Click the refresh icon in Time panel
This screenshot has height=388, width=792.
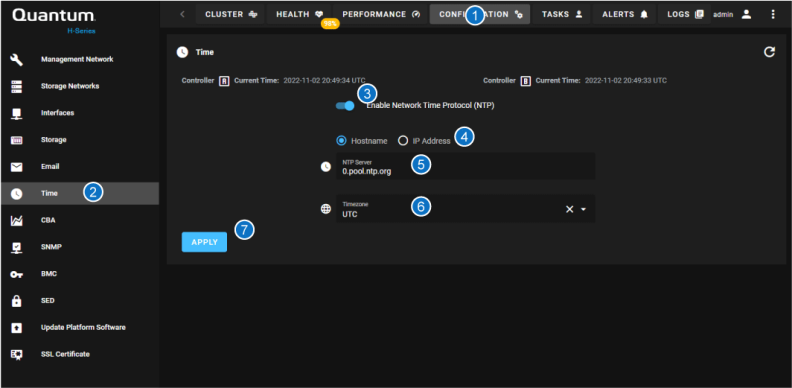769,52
